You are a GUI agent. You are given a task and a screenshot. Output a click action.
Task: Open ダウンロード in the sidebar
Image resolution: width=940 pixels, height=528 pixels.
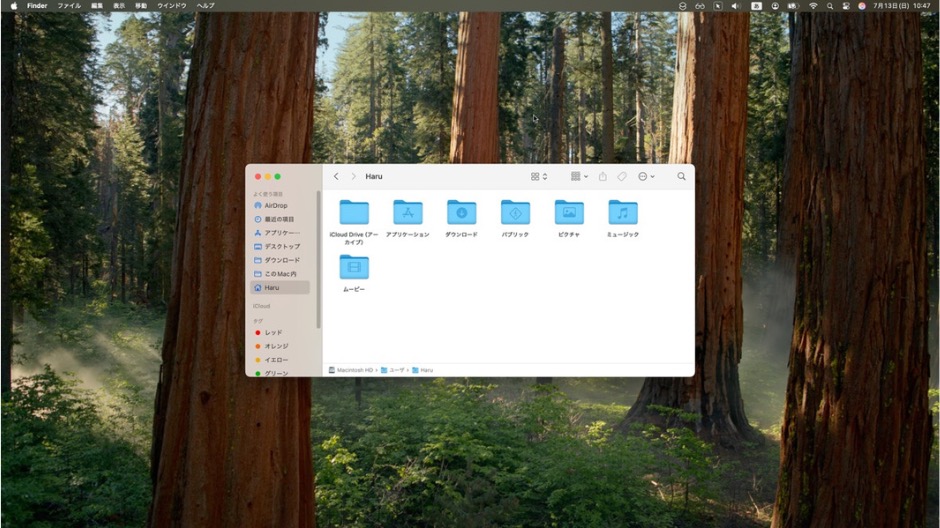coord(280,260)
